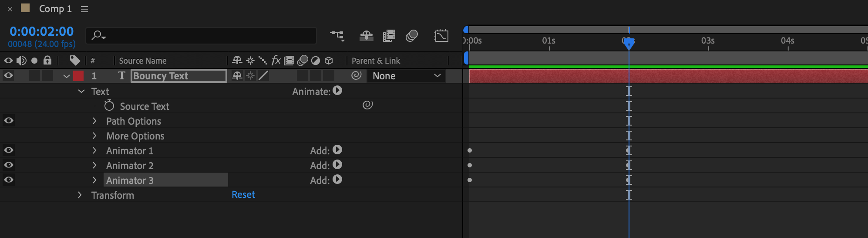Select the Comp 1 timeline tab

55,9
